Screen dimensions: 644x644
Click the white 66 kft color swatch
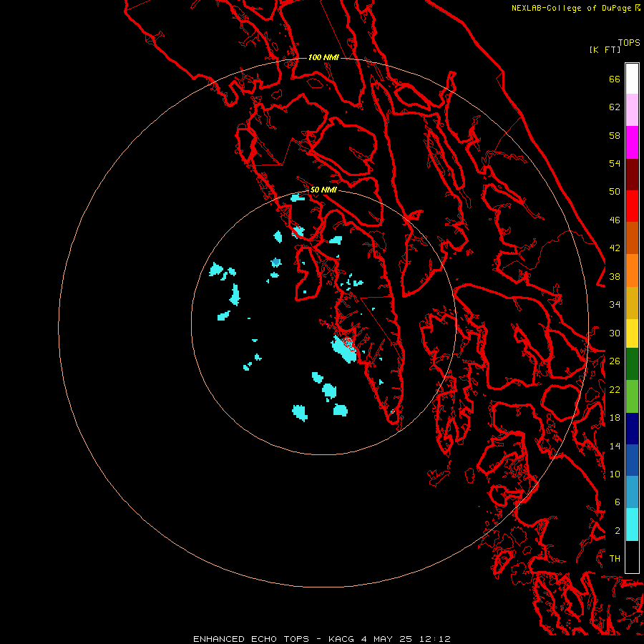(x=632, y=79)
